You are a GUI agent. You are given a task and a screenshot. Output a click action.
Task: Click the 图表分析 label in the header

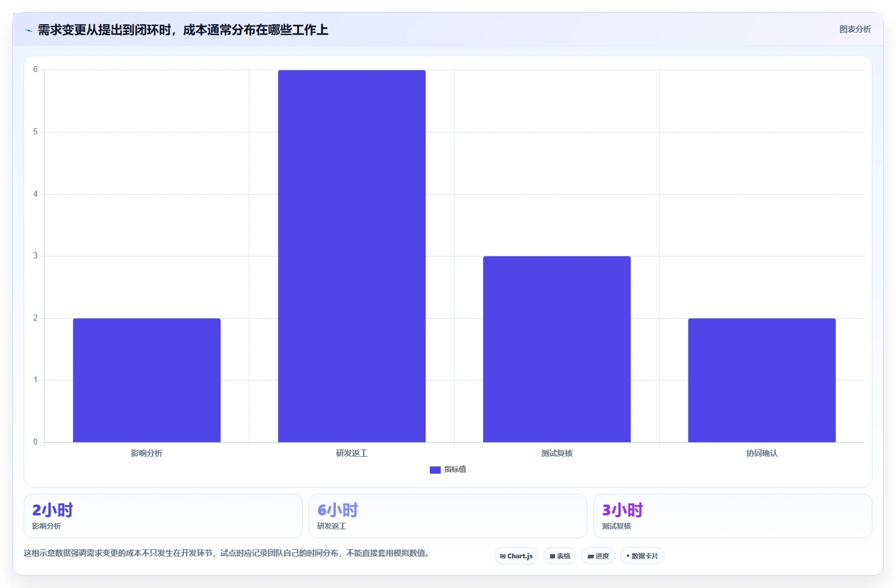tap(855, 29)
